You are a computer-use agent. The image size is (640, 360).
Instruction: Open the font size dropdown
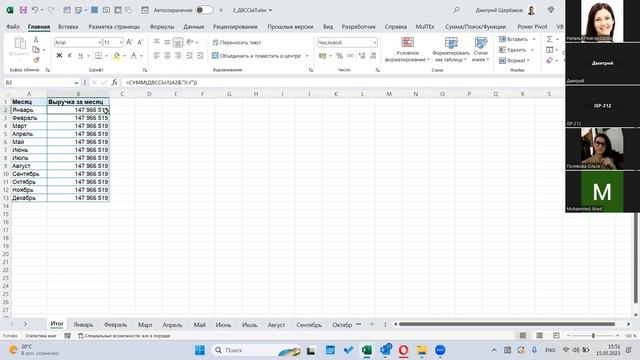[121, 42]
